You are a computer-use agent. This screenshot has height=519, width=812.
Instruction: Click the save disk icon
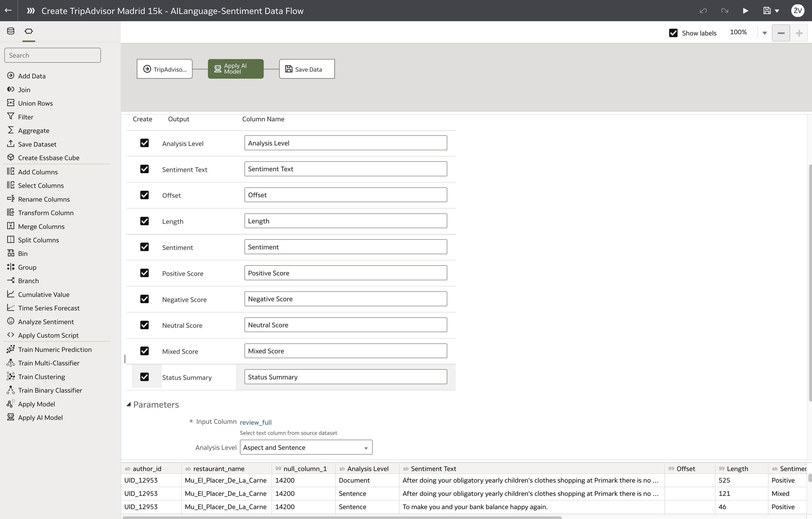767,11
